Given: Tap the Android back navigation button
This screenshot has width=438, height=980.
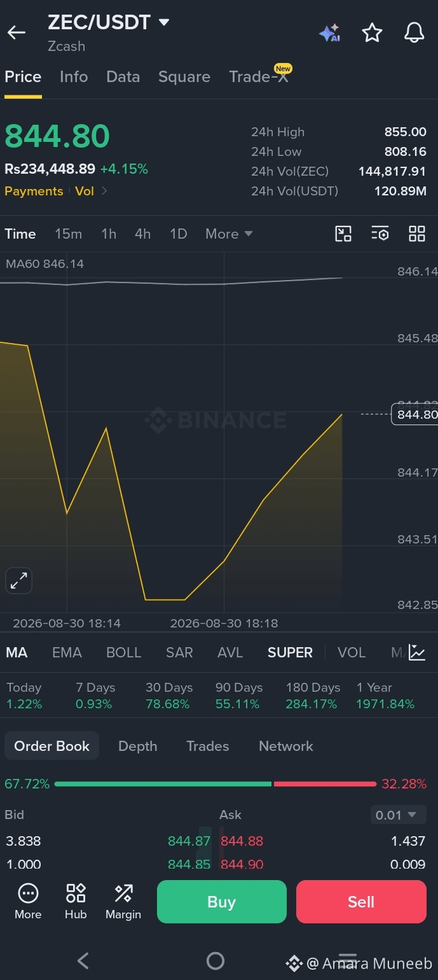Looking at the screenshot, I should 83,960.
